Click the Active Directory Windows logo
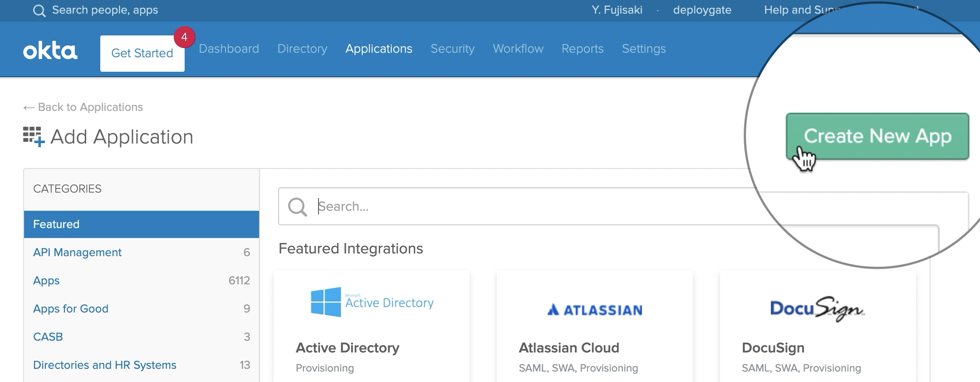The height and width of the screenshot is (382, 980). [x=326, y=302]
